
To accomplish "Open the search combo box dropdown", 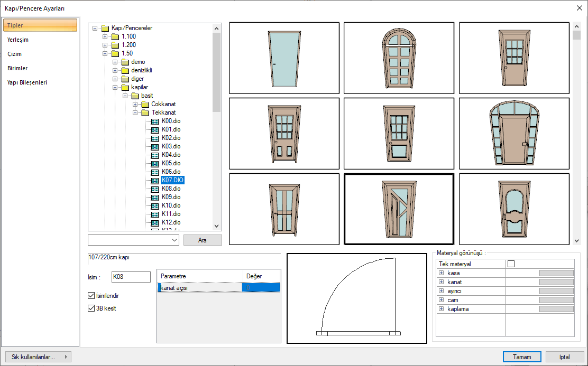I will pos(175,240).
